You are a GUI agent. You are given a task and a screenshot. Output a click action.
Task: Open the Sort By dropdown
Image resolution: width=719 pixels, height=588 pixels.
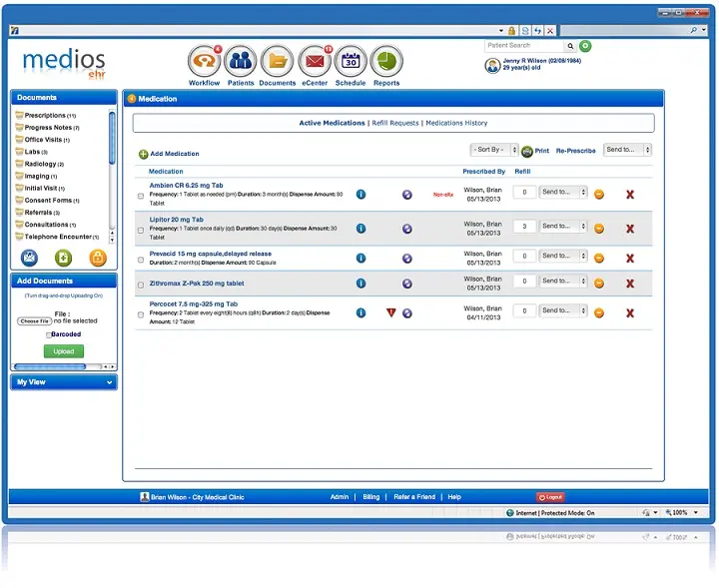pyautogui.click(x=494, y=150)
